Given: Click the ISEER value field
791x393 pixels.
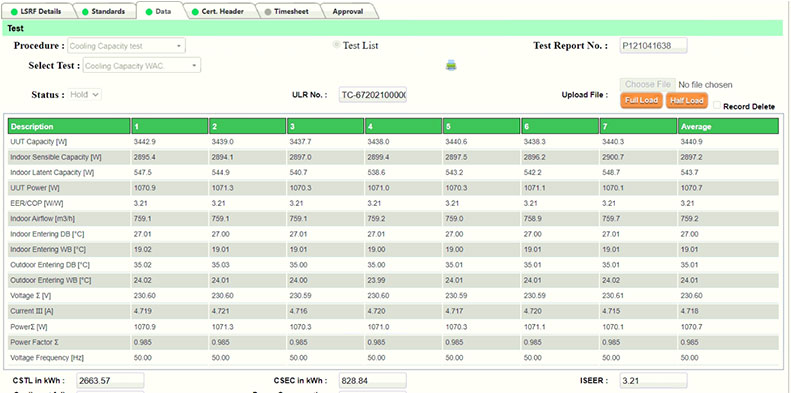Looking at the screenshot, I should coord(653,380).
